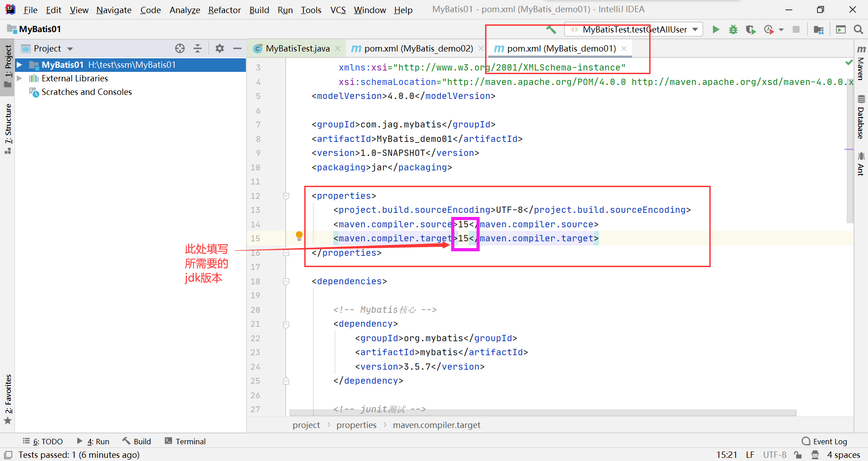Start debugging with the bug icon
Image resolution: width=868 pixels, height=461 pixels.
coord(733,29)
